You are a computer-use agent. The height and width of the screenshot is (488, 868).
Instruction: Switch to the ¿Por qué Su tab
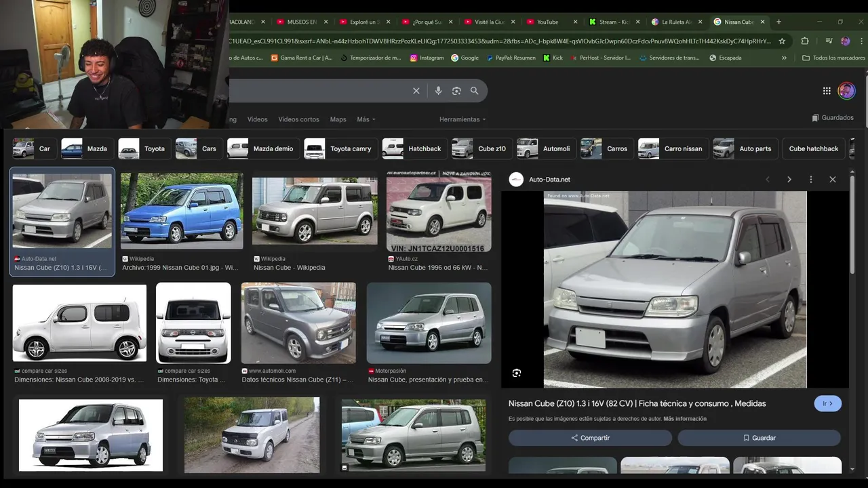coord(427,22)
